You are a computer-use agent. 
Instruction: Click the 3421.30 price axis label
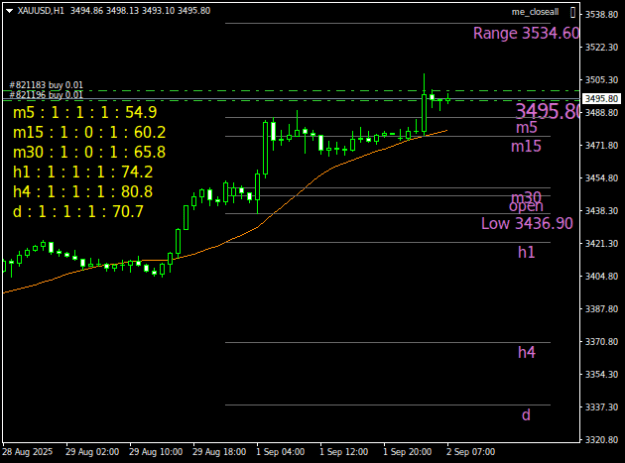pyautogui.click(x=601, y=243)
